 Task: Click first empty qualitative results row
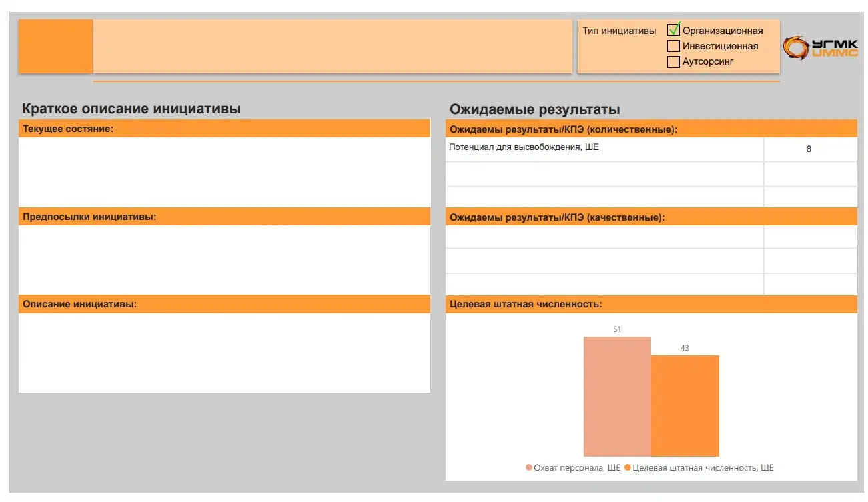(651, 237)
